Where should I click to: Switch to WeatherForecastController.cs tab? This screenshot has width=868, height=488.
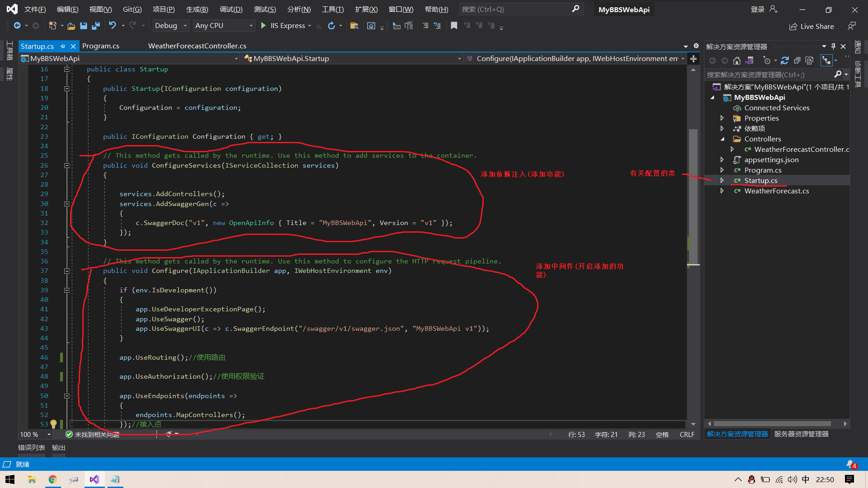pyautogui.click(x=197, y=46)
